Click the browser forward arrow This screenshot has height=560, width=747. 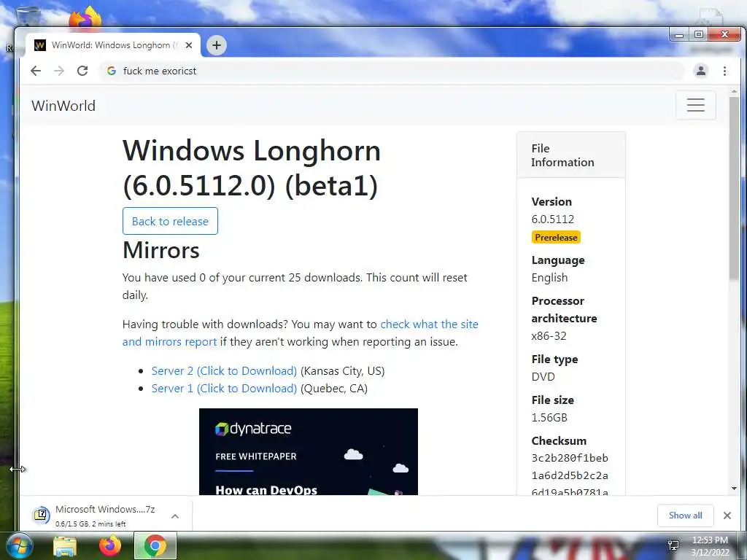pos(58,71)
